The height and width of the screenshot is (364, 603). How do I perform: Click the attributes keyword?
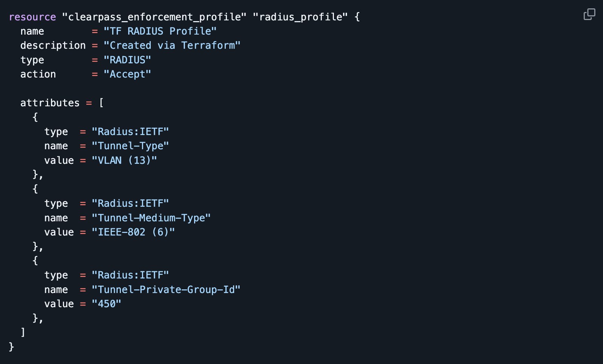(50, 103)
